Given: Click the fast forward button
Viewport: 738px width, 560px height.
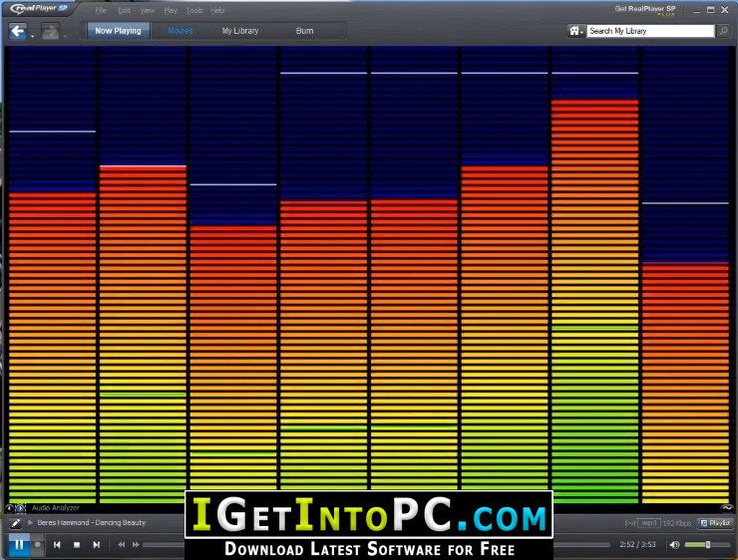Looking at the screenshot, I should pos(136,545).
